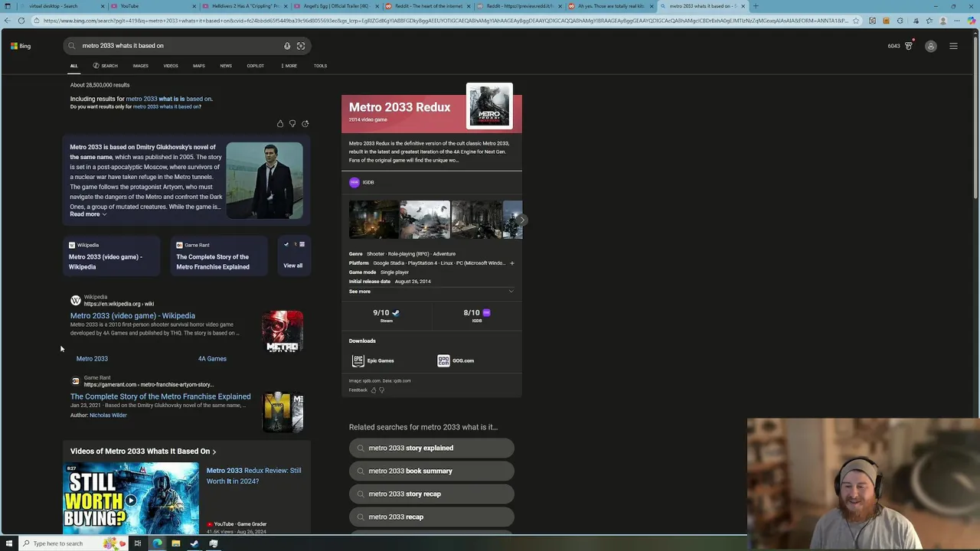Click the 4A Games sub-link
The image size is (980, 551).
(212, 358)
